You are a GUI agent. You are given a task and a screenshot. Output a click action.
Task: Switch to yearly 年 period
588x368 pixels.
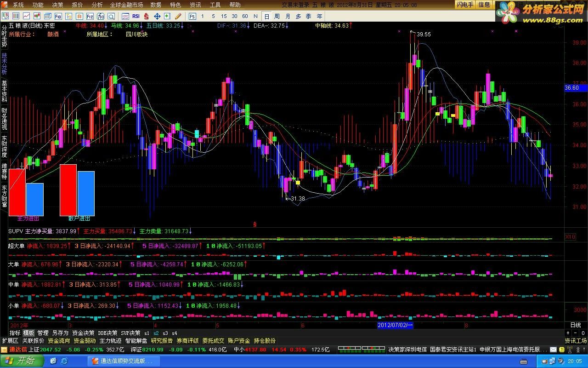[x=319, y=16]
